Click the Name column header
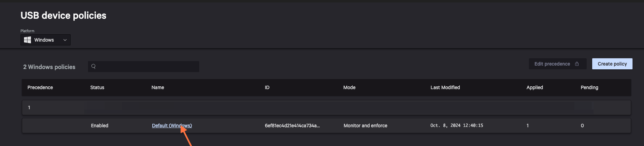This screenshot has height=146, width=644. tap(158, 87)
